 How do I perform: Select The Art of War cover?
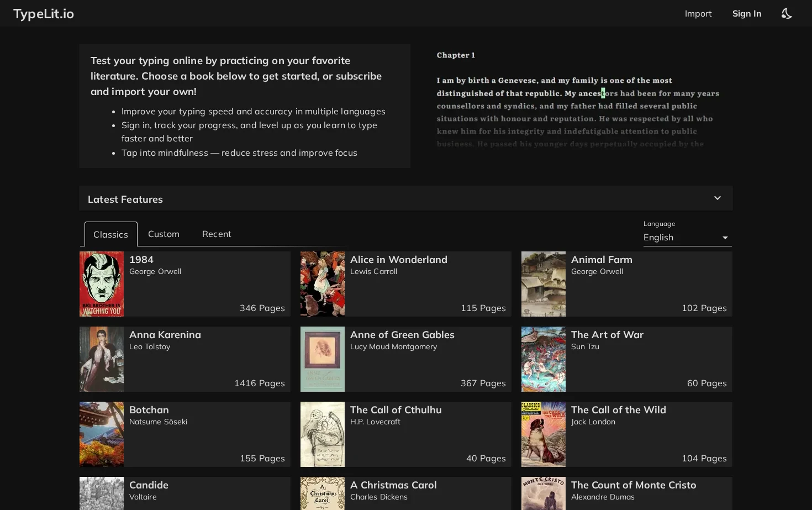(544, 359)
